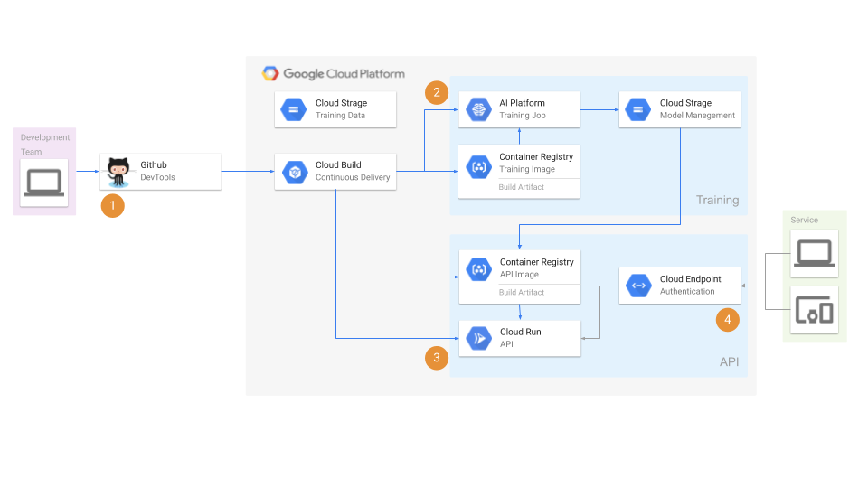This screenshot has height=488, width=868.
Task: Select the 'Github' title text
Action: pyautogui.click(x=154, y=164)
